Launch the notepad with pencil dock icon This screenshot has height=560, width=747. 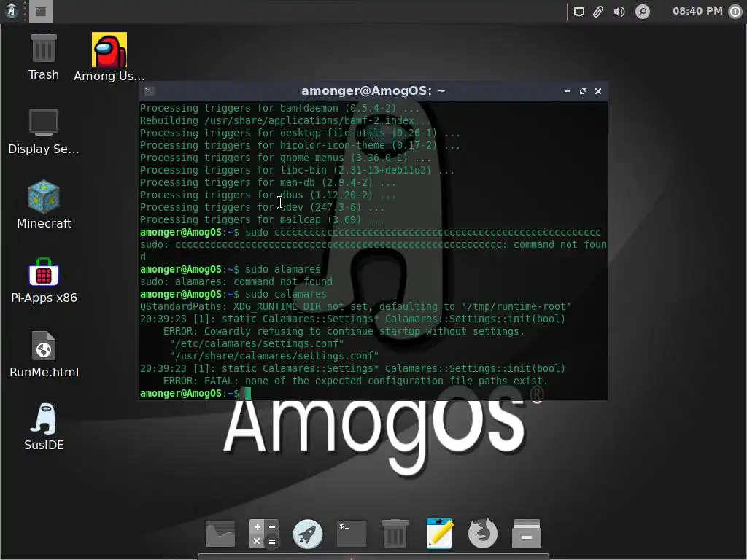(438, 533)
